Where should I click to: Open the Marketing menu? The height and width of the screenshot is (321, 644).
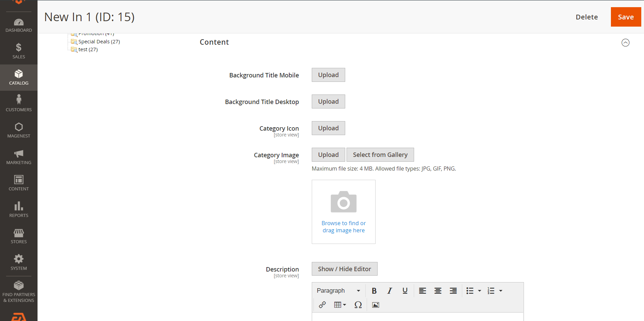point(19,157)
